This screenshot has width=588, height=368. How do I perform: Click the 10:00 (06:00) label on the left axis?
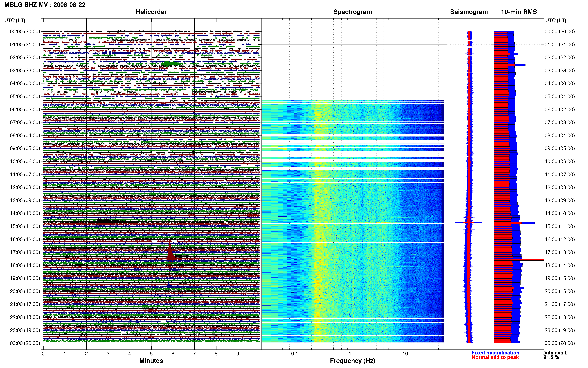click(x=25, y=161)
